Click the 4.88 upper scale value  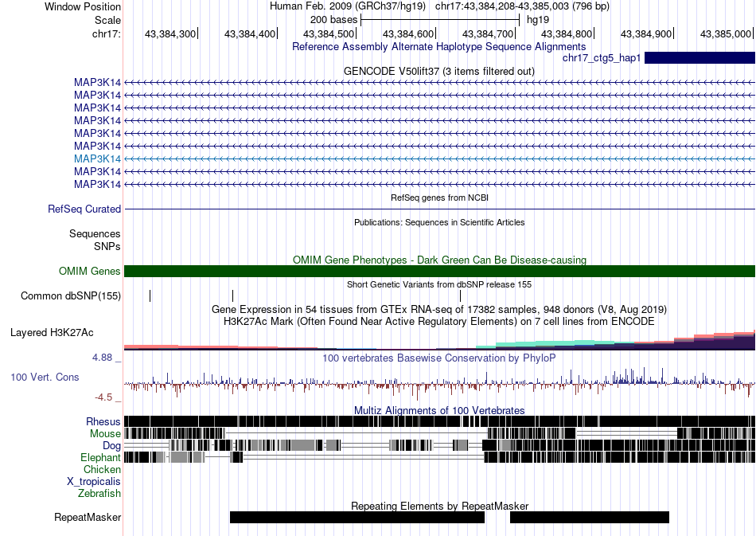(x=102, y=358)
